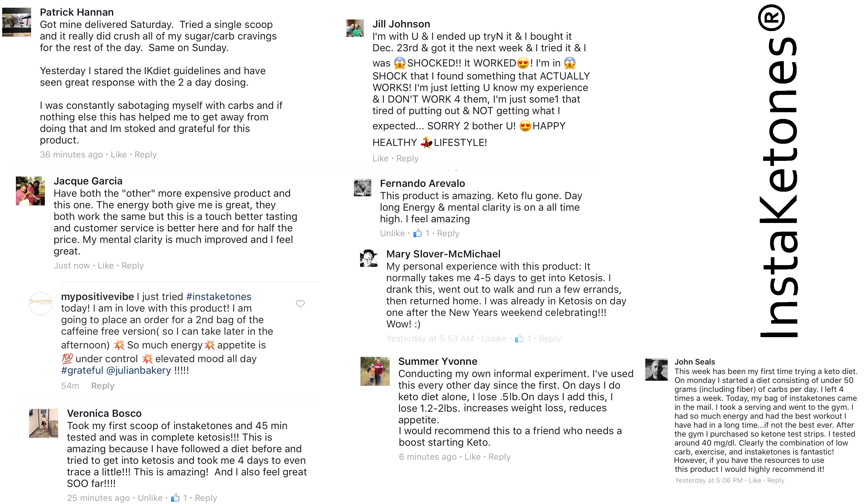Unlike Veronica Bosco's comment
The width and height of the screenshot is (867, 504).
(150, 497)
